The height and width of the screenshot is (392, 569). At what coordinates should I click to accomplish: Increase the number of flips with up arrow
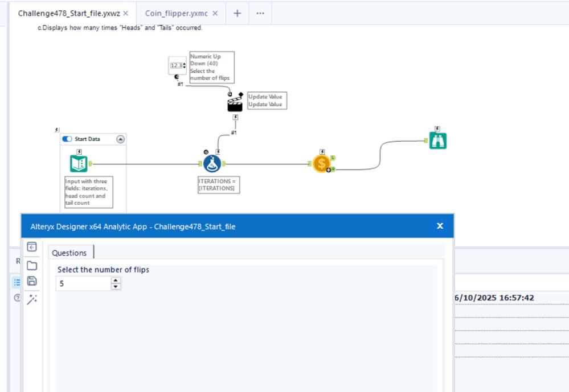point(116,280)
